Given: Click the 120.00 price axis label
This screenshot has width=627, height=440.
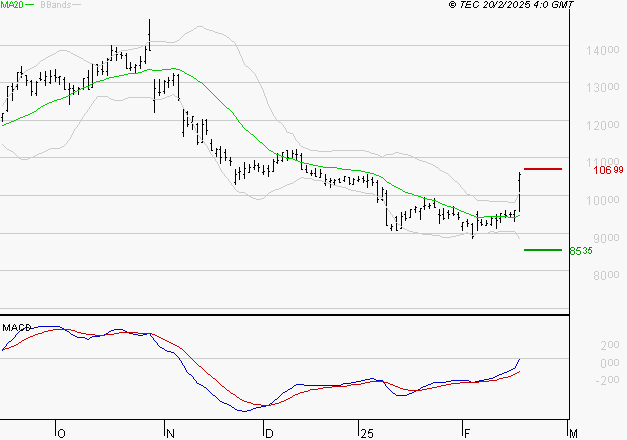Looking at the screenshot, I should pyautogui.click(x=603, y=126).
